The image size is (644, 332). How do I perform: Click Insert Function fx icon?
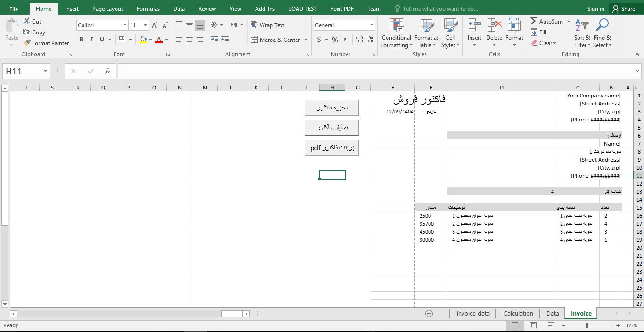pos(107,71)
